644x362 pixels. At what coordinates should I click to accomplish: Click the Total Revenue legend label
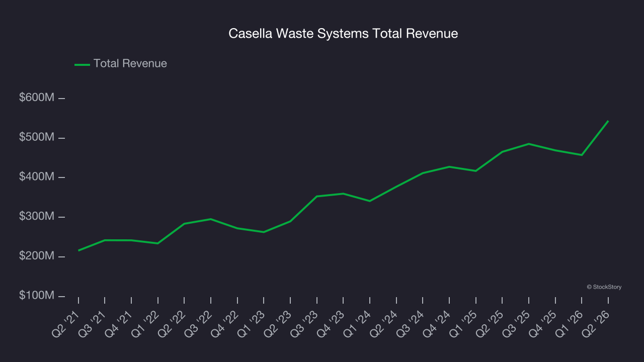(x=130, y=64)
